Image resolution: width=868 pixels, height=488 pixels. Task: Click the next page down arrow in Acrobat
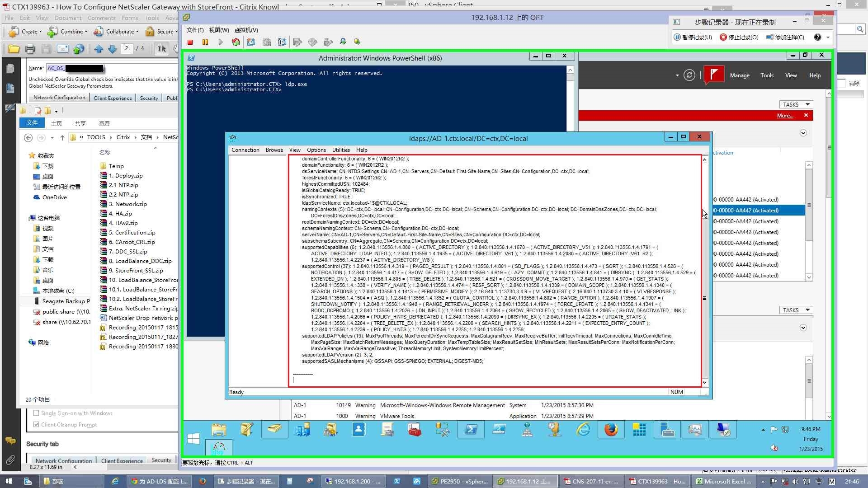coord(113,49)
